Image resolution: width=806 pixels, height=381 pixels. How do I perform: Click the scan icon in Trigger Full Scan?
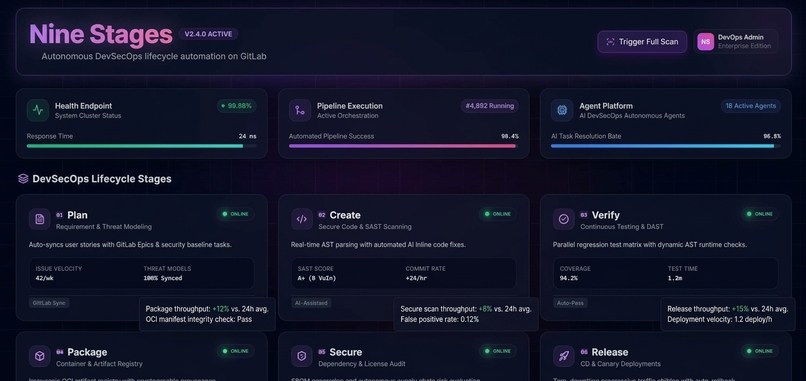click(610, 42)
